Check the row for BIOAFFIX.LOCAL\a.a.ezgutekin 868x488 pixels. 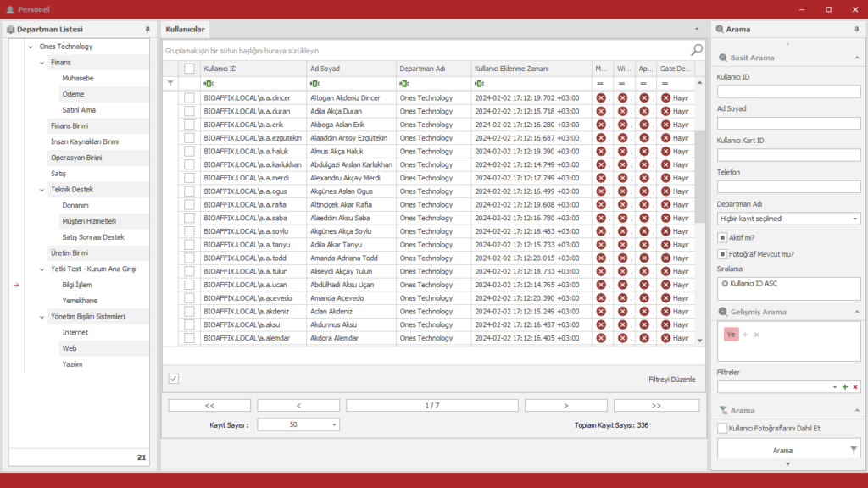(189, 138)
